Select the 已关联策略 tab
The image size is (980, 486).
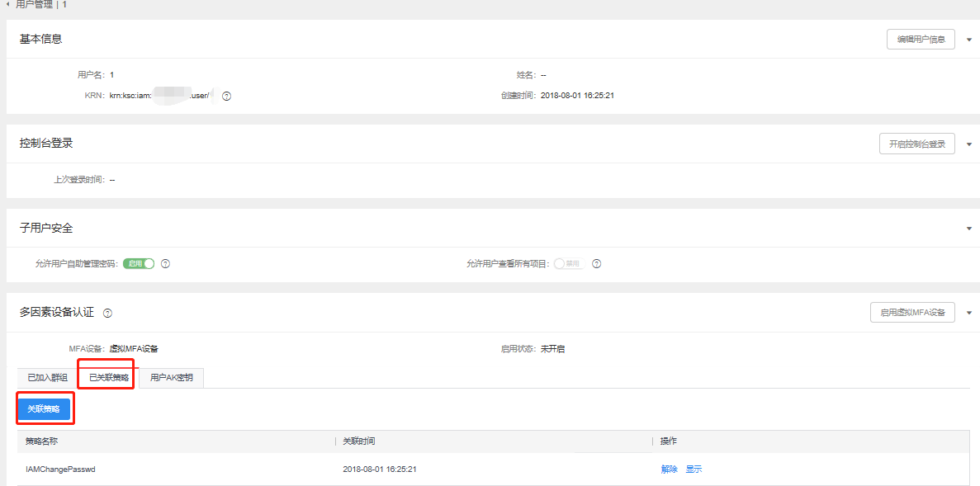(x=108, y=378)
